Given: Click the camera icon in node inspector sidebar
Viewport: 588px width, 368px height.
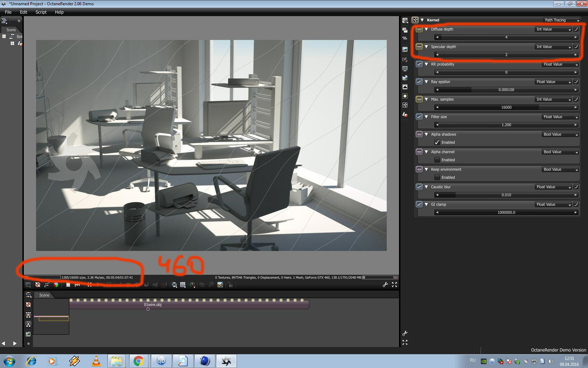Looking at the screenshot, I should tap(405, 59).
